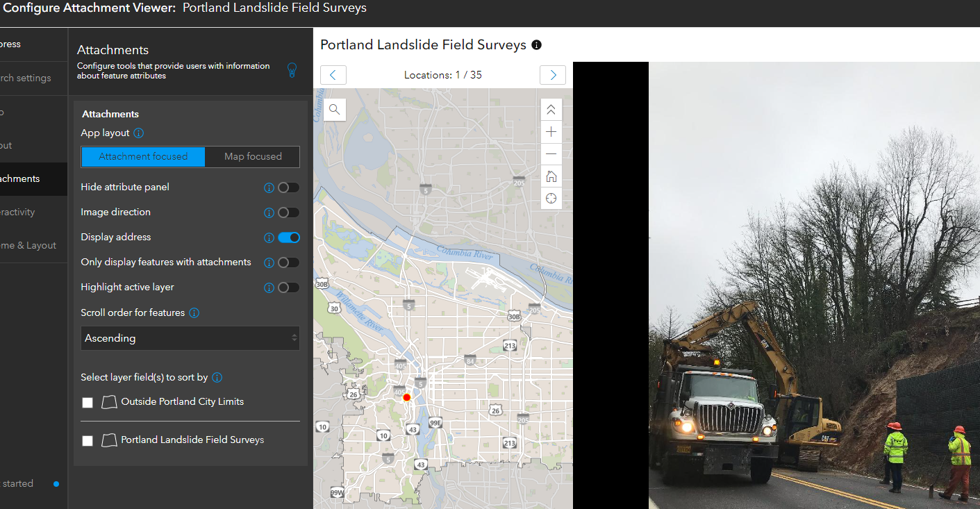Viewport: 980px width, 509px height.
Task: Open the Ascending scroll order dropdown
Action: 190,338
